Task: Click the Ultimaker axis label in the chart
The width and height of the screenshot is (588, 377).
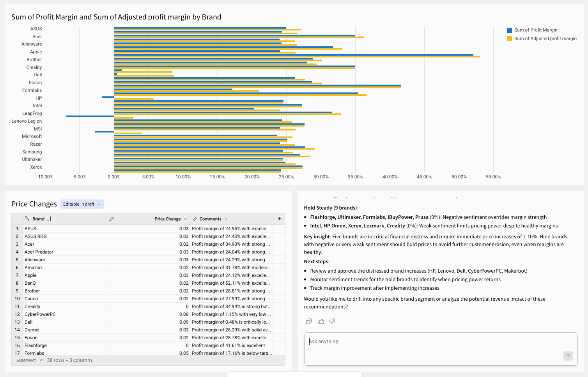Action: pyautogui.click(x=32, y=159)
